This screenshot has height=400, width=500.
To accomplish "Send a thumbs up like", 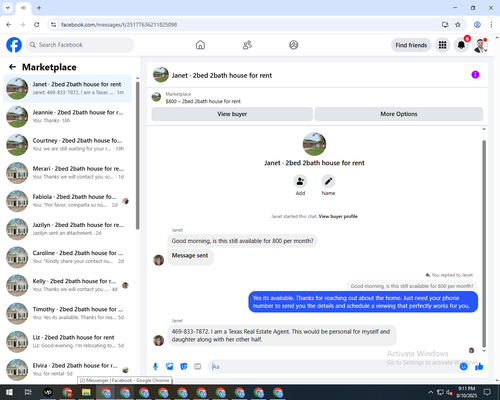I will tap(479, 367).
